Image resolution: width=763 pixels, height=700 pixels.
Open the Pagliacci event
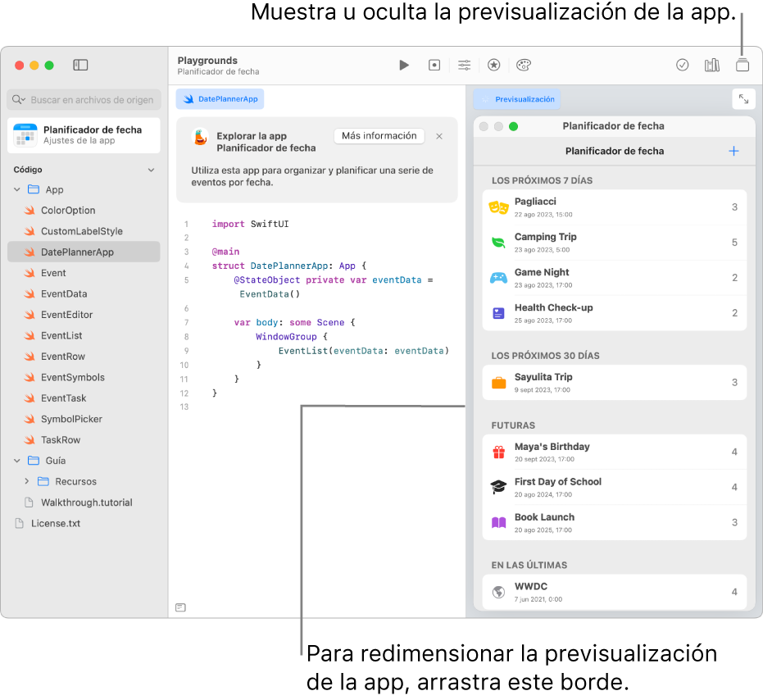614,207
